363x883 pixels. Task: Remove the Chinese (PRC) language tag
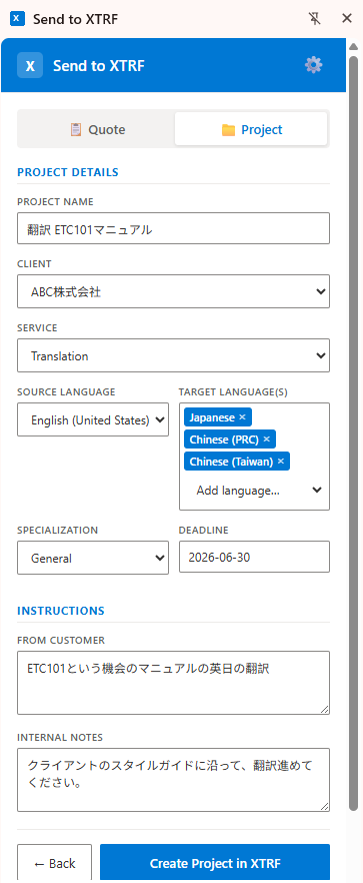click(x=267, y=439)
